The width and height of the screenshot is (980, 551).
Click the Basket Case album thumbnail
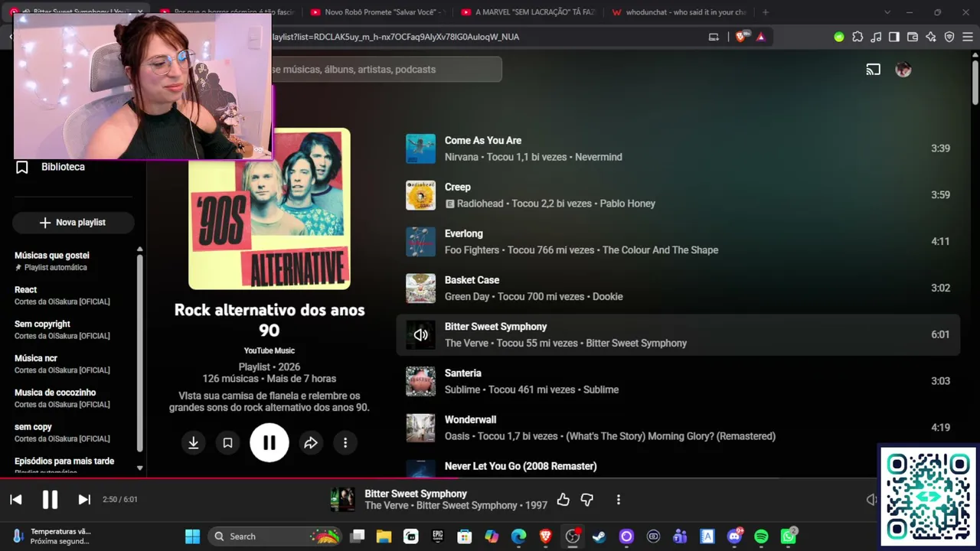[x=420, y=289]
